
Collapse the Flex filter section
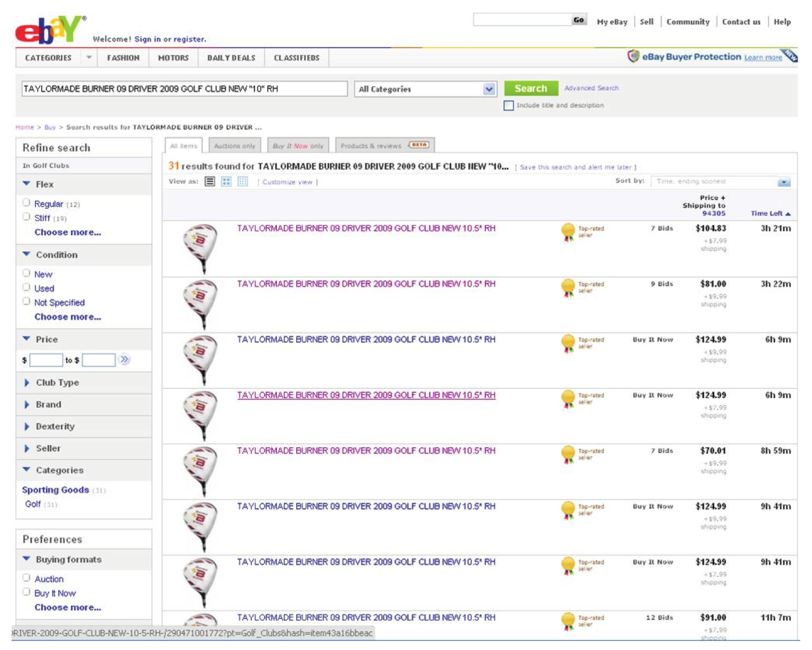pyautogui.click(x=26, y=184)
